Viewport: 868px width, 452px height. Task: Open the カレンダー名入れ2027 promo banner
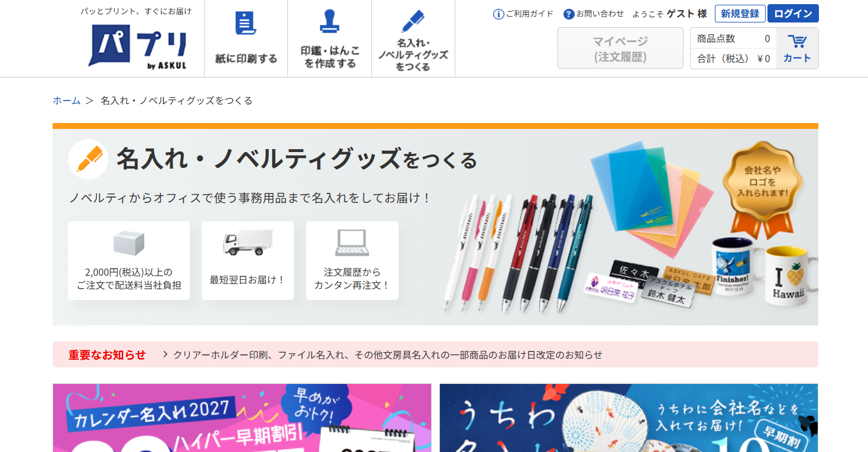point(242,418)
